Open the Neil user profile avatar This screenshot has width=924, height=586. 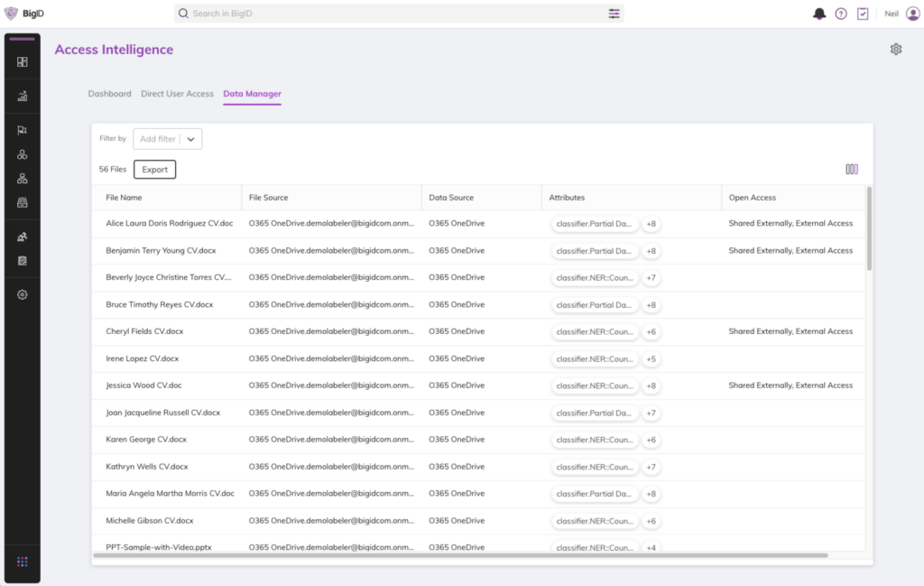[x=913, y=14]
